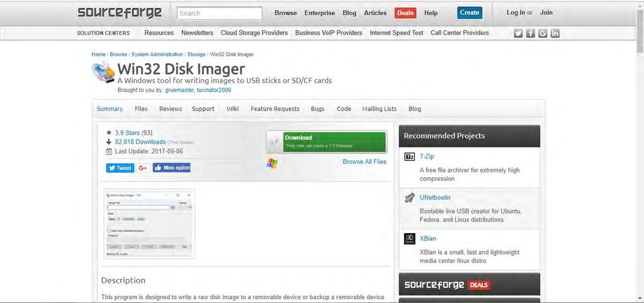Viewport: 644px width, 303px height.
Task: Switch to the Support tab
Action: point(203,109)
